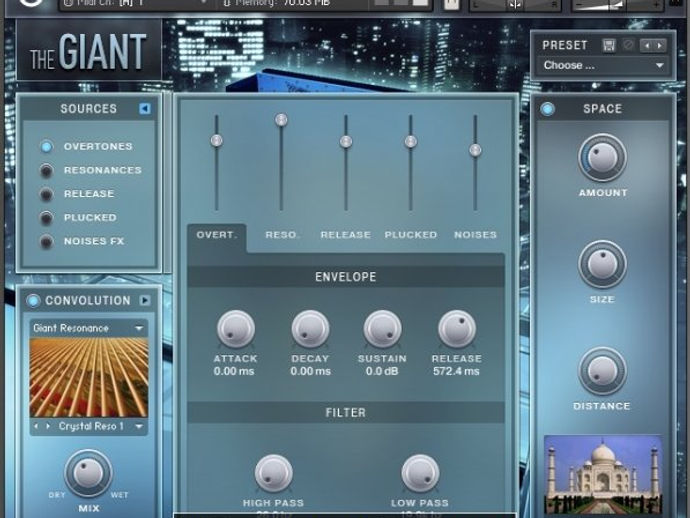Click the Attack value 0.00 ms
The height and width of the screenshot is (518, 690).
pyautogui.click(x=234, y=371)
